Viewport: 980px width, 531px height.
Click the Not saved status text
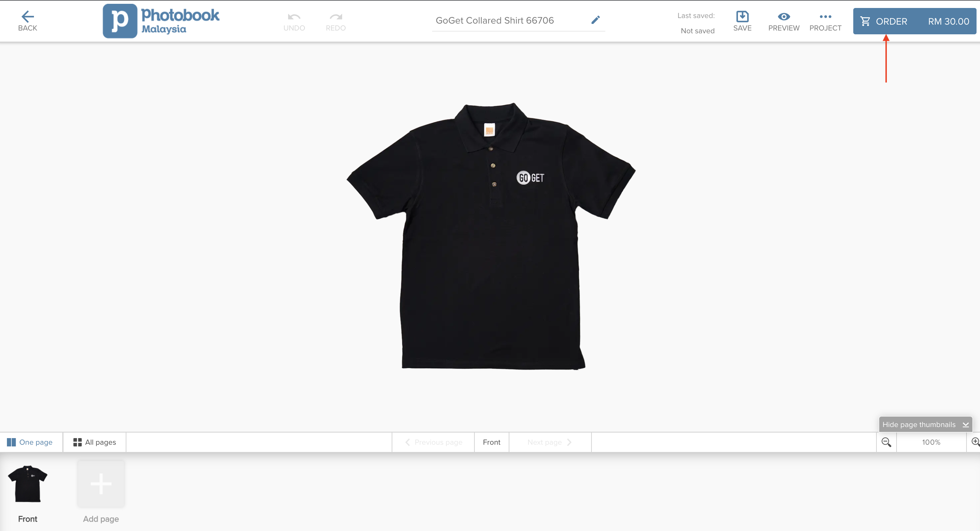pyautogui.click(x=697, y=31)
